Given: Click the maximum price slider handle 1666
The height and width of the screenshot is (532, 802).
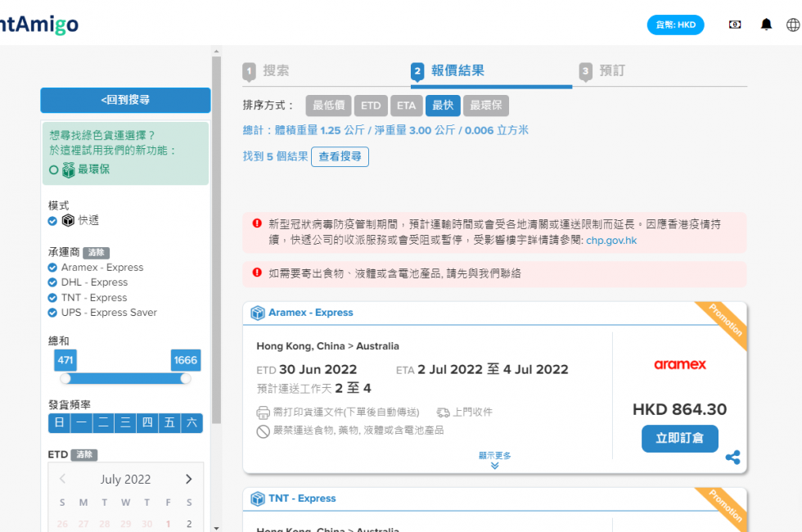Looking at the screenshot, I should click(186, 378).
